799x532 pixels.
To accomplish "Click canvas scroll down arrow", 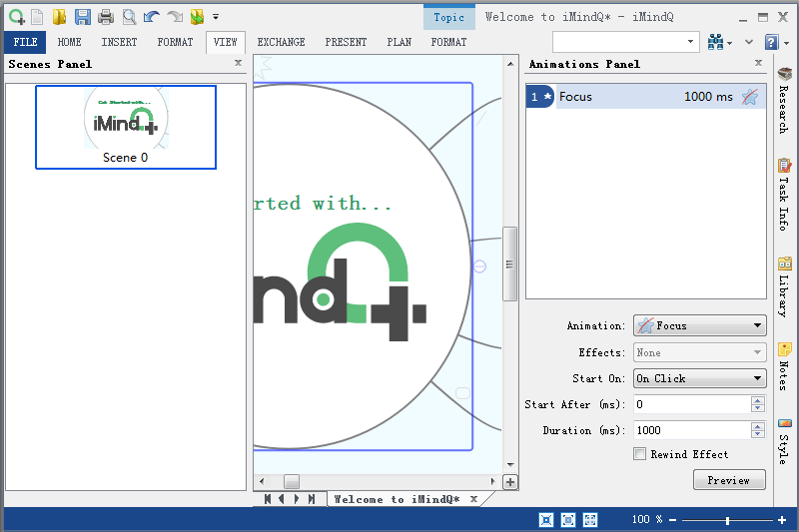I will tap(510, 465).
